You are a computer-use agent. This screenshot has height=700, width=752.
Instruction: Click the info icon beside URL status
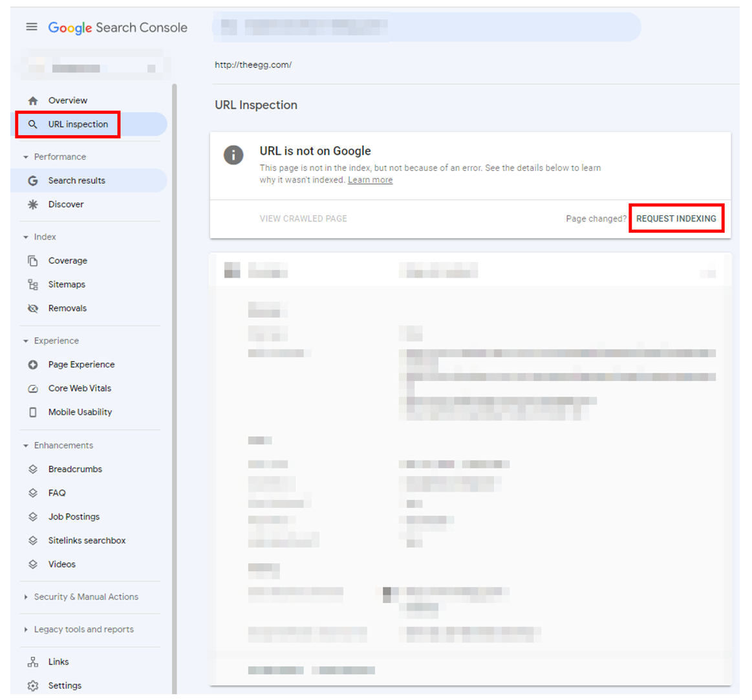233,155
